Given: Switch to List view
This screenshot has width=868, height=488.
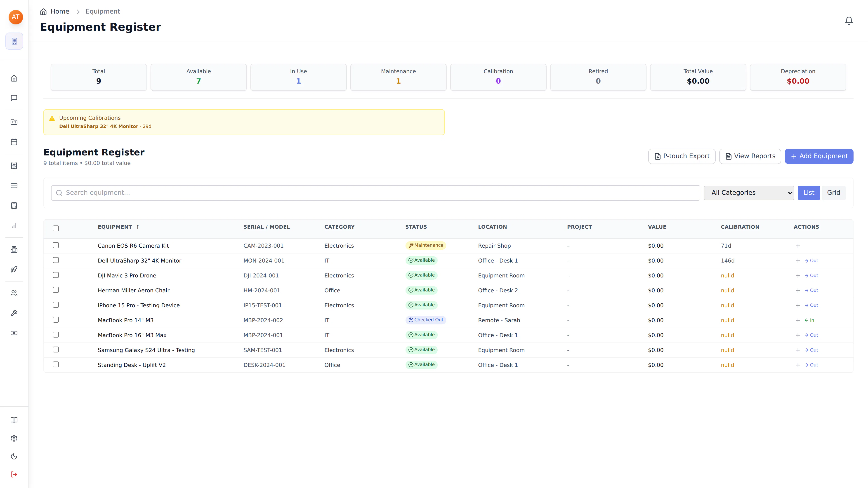Looking at the screenshot, I should coord(809,193).
